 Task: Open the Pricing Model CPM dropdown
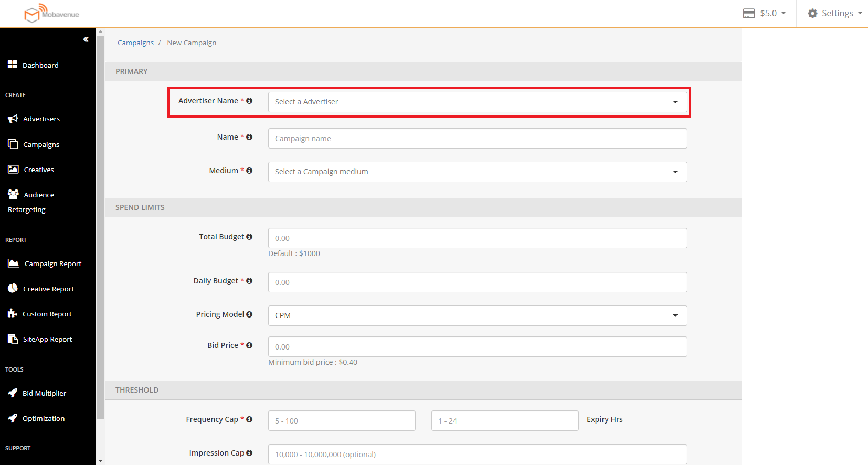pyautogui.click(x=477, y=315)
